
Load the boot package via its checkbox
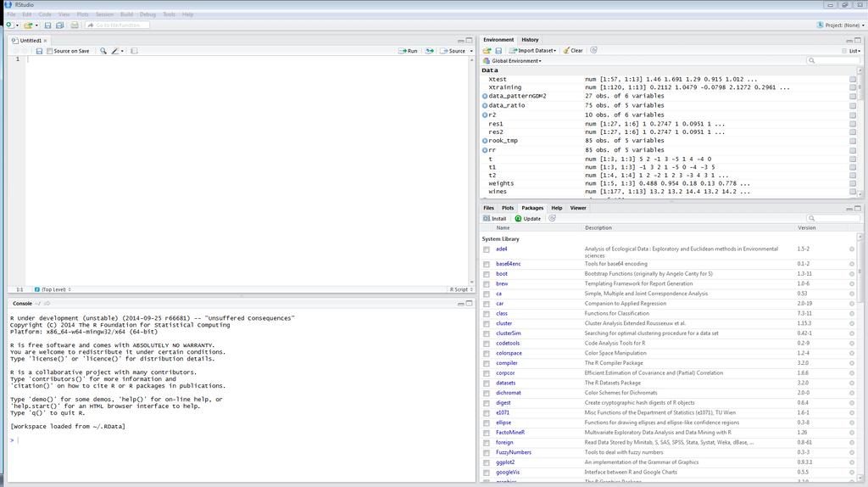(x=487, y=274)
